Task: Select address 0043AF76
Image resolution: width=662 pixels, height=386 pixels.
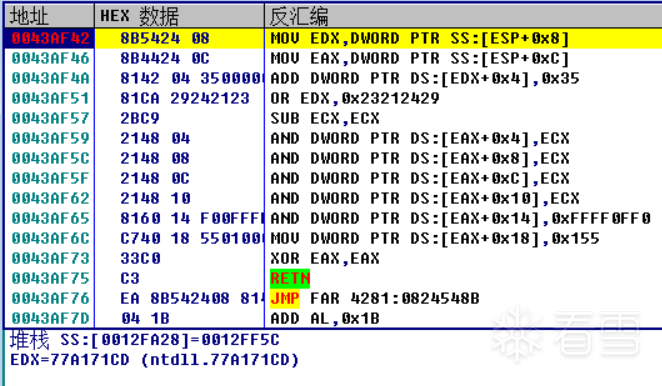Action: coord(50,299)
